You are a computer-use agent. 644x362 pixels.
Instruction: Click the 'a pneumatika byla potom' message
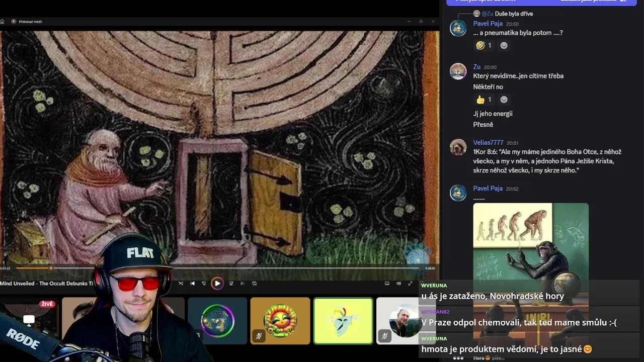point(518,33)
